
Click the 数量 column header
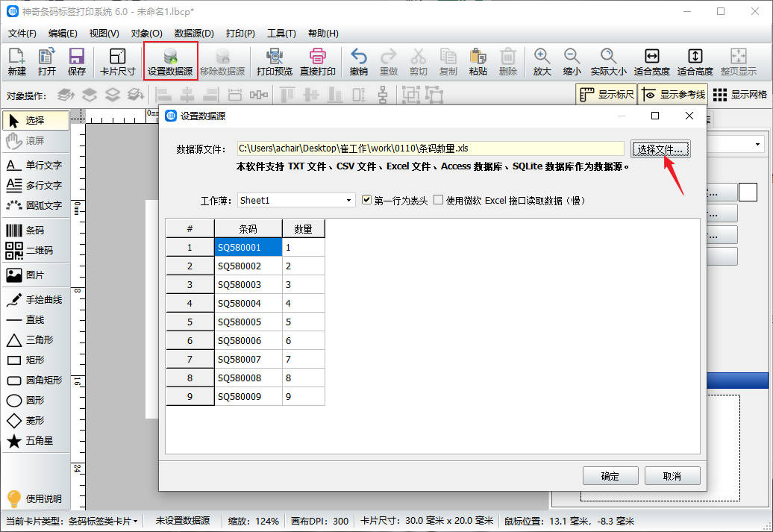click(x=303, y=229)
